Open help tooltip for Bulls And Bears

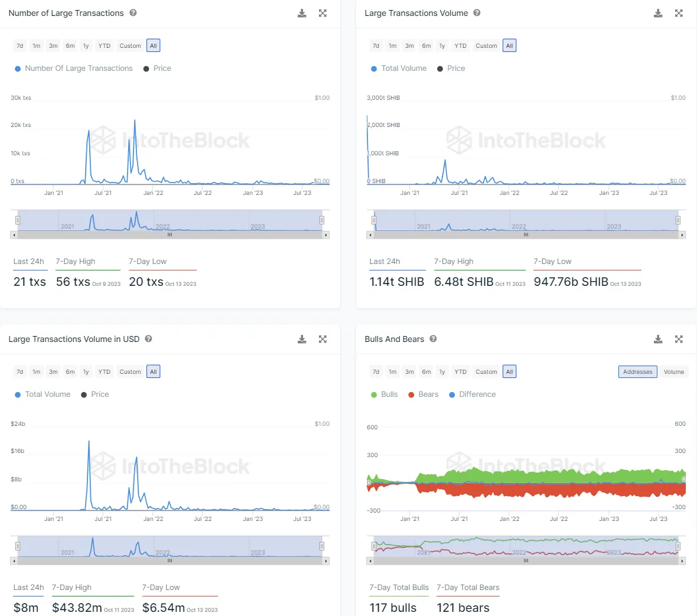click(x=433, y=339)
